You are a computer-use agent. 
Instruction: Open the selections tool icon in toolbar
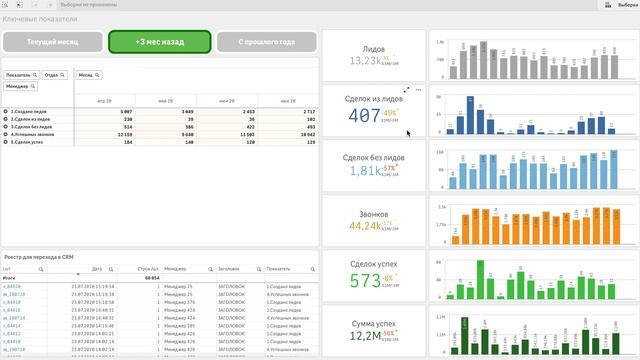point(20,5)
